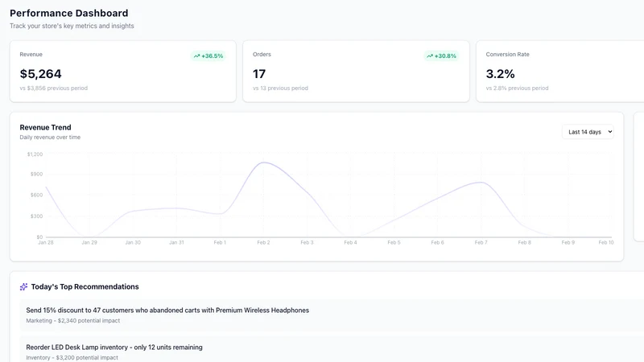Image resolution: width=644 pixels, height=362 pixels.
Task: Open the Revenue card showing $5,264
Action: pos(123,71)
